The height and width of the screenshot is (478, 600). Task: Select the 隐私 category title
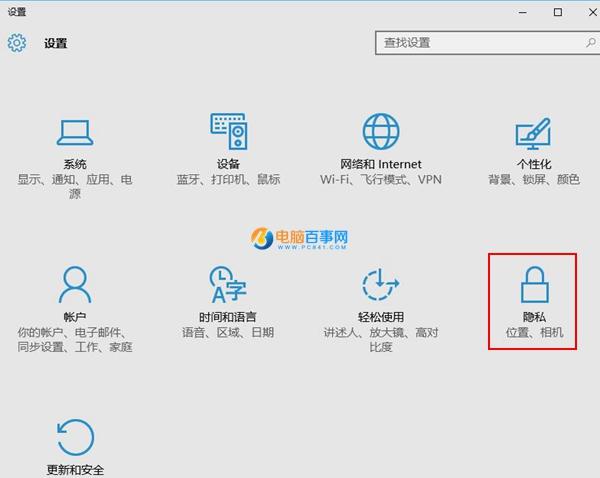click(534, 317)
